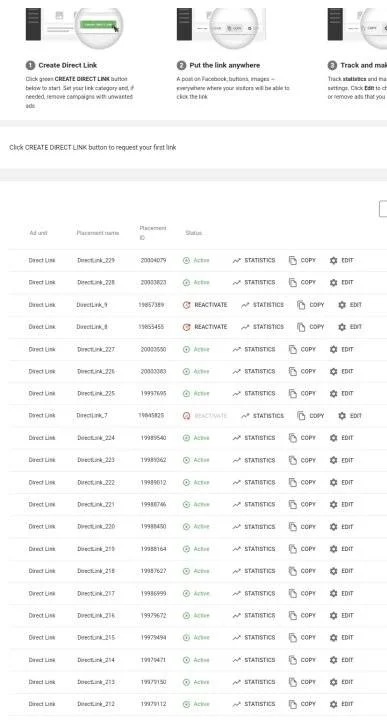Select placement name DirectLink_213
Viewport: 387px width, 720px height.
click(x=96, y=682)
